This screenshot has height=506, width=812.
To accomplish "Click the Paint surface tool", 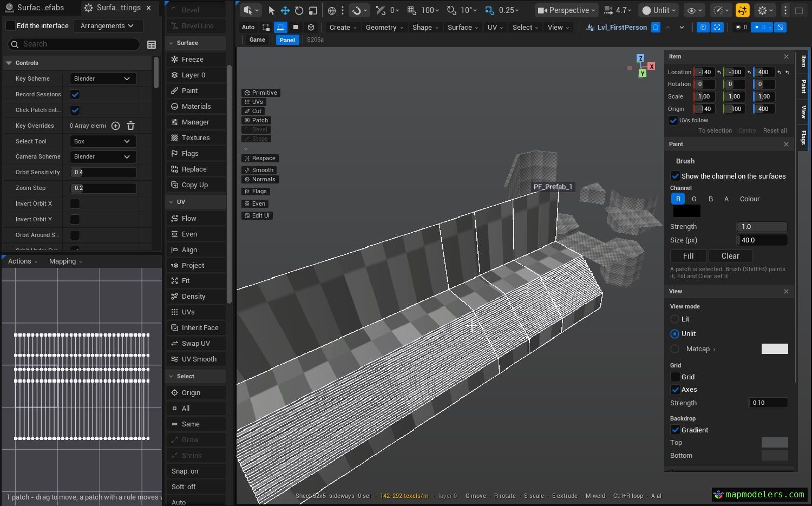I will [x=196, y=91].
